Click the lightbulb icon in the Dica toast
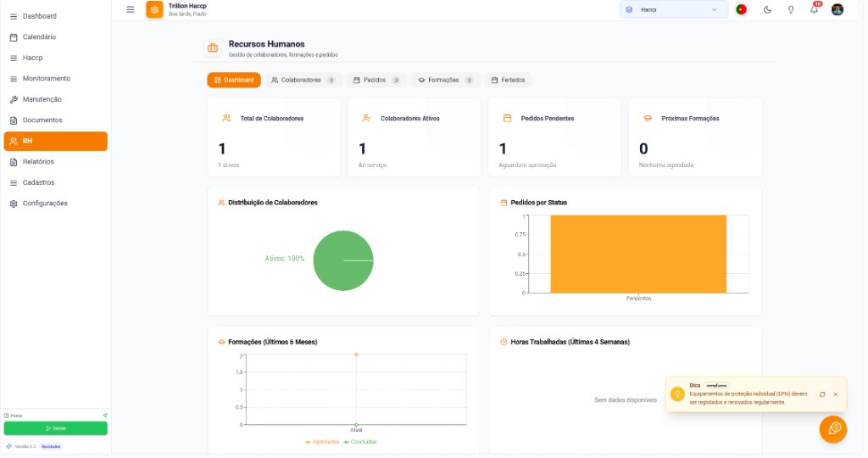This screenshot has width=868, height=458. (677, 394)
